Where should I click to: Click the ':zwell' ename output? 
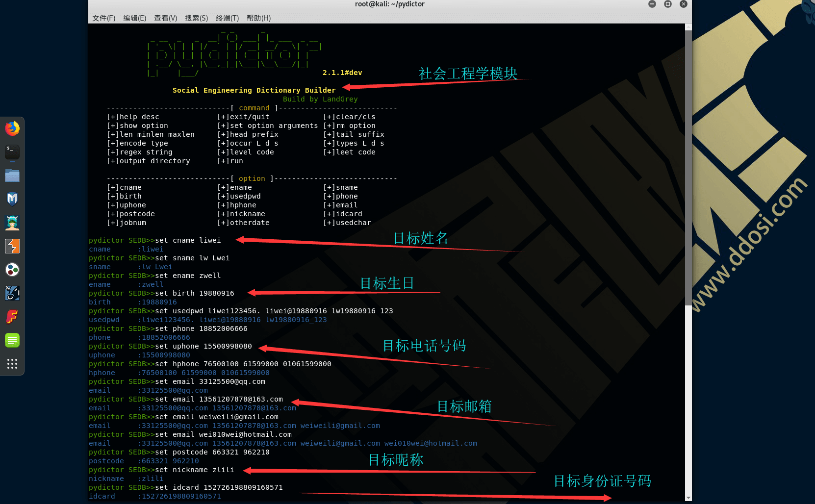[x=151, y=284]
